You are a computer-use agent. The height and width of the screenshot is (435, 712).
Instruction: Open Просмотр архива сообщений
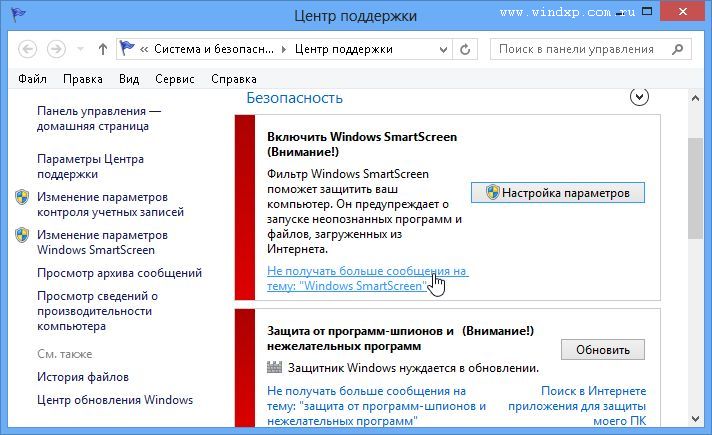[x=119, y=273]
